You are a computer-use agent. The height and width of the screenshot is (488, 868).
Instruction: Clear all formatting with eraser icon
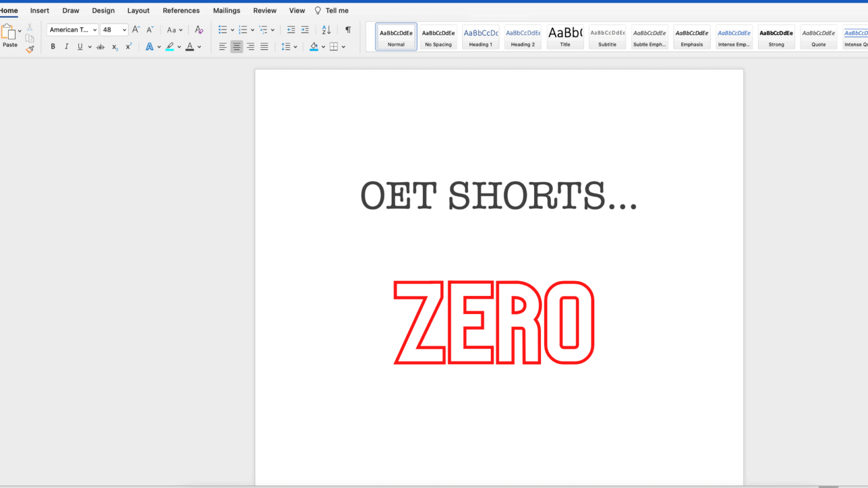199,29
